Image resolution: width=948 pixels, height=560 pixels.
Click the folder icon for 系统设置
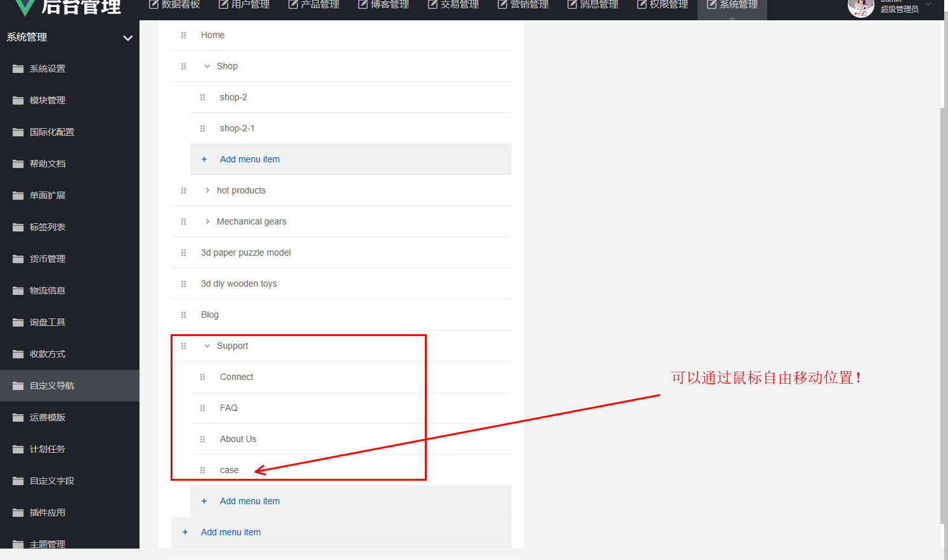click(18, 68)
